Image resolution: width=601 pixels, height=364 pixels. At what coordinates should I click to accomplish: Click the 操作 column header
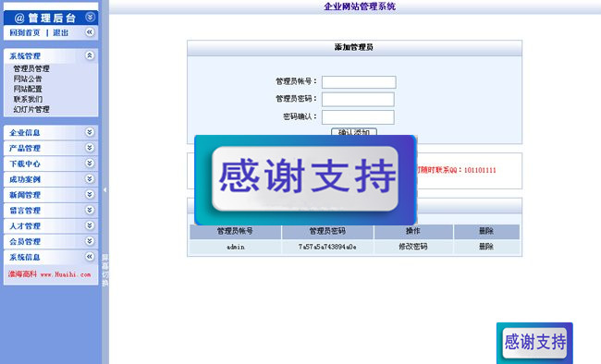click(413, 231)
